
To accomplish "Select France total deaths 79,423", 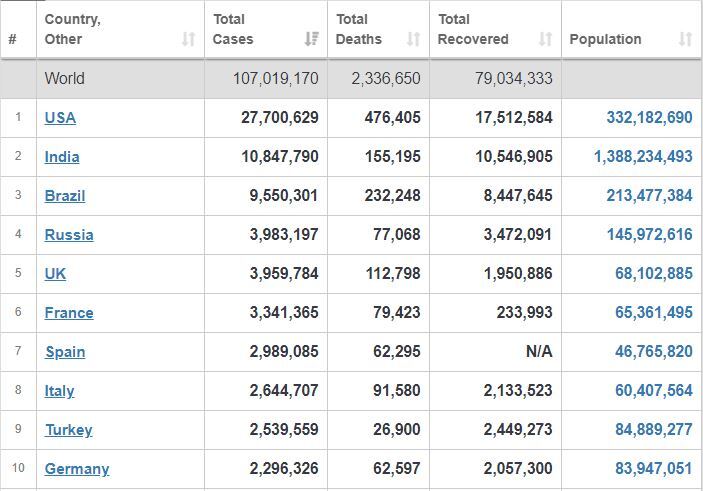I will tap(397, 313).
